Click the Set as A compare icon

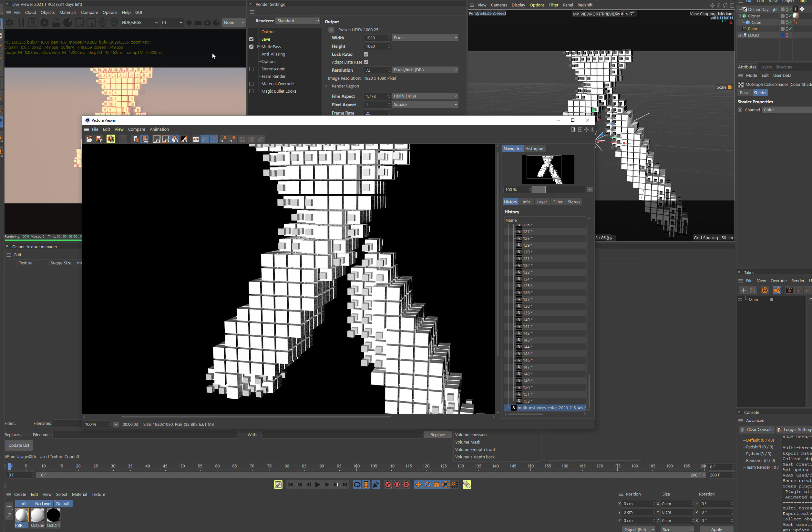(224, 139)
